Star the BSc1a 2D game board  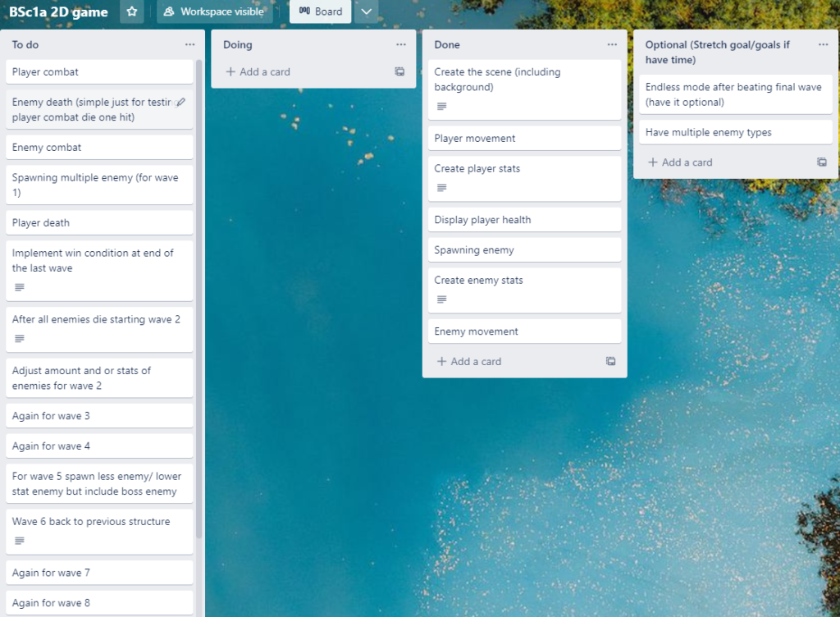click(x=132, y=11)
